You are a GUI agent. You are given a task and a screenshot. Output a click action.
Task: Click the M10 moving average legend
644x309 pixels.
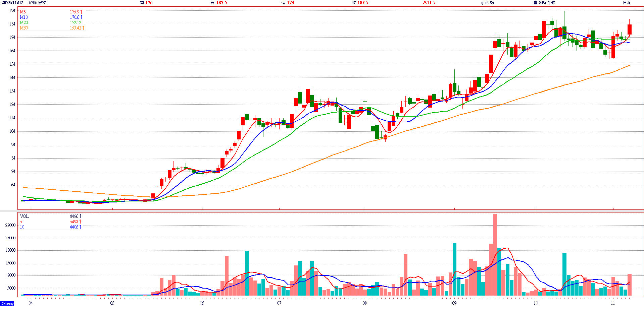pos(24,17)
